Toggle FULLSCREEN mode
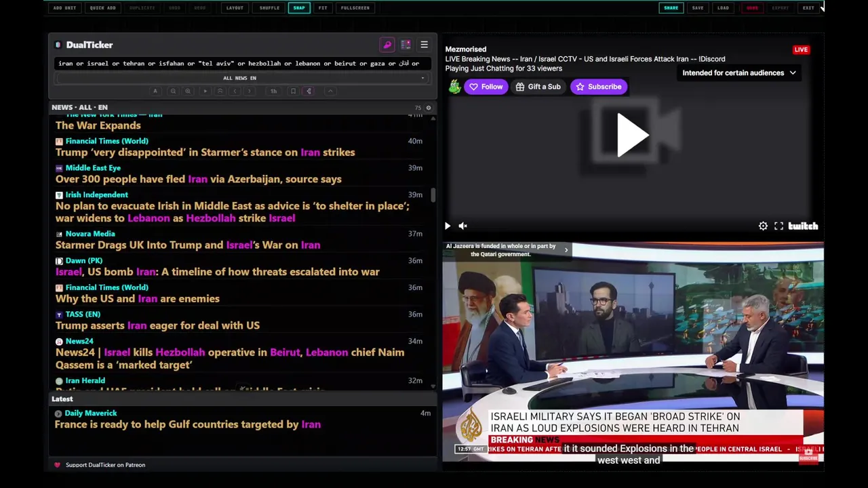This screenshot has width=868, height=488. pyautogui.click(x=355, y=7)
